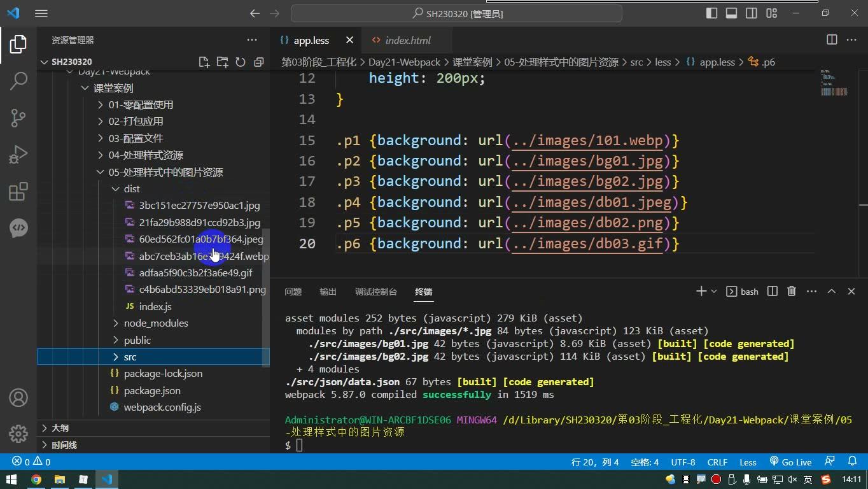The width and height of the screenshot is (868, 489).
Task: Open the Extensions view
Action: click(x=18, y=191)
